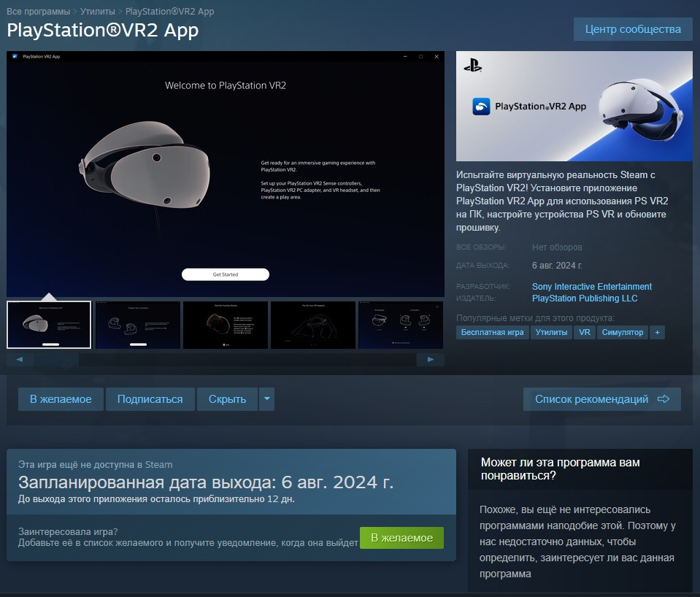
Task: Click the Get Started button in the screenshot
Action: click(226, 274)
